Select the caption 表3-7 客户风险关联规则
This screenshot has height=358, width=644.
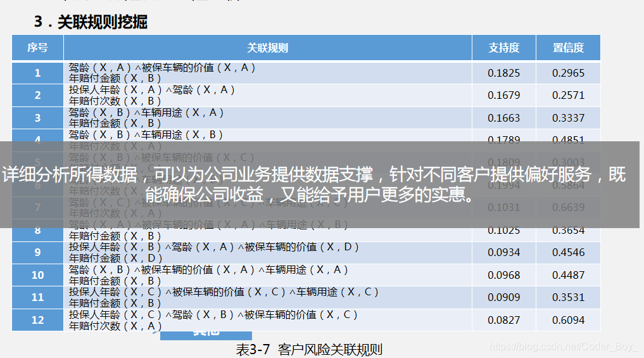coord(309,350)
